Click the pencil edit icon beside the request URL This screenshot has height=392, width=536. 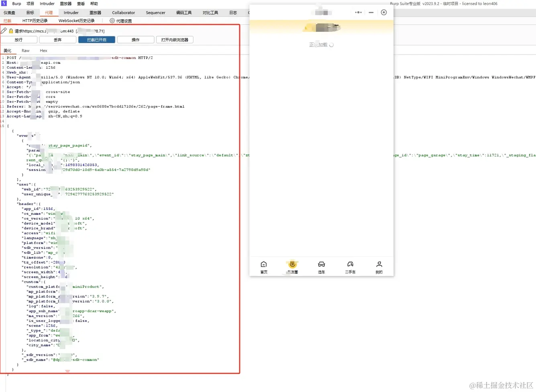[4, 30]
